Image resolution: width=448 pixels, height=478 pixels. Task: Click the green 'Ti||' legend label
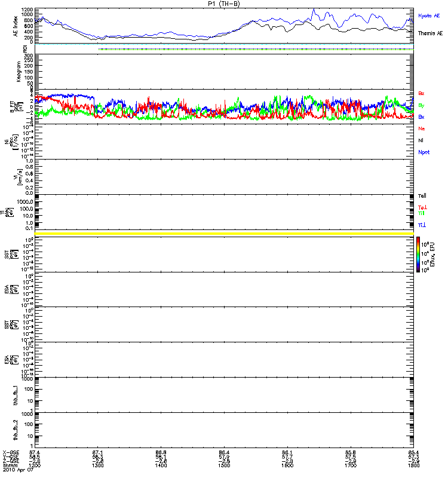tap(421, 213)
